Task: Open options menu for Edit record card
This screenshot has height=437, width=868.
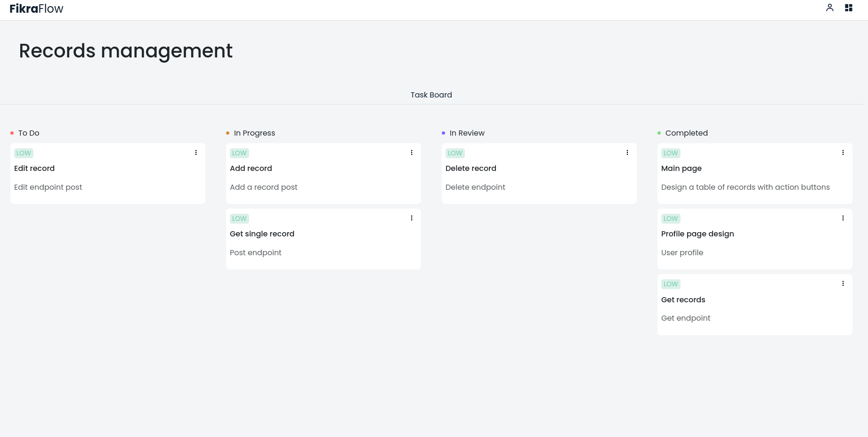Action: point(196,153)
